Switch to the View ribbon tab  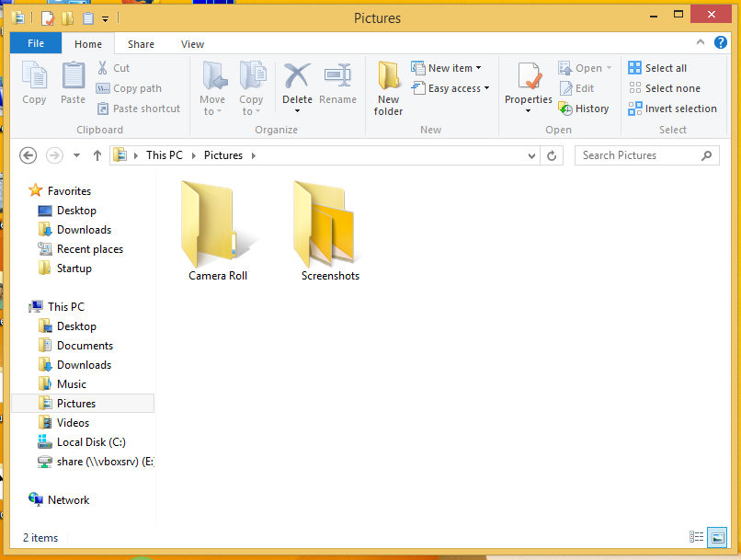[x=192, y=43]
